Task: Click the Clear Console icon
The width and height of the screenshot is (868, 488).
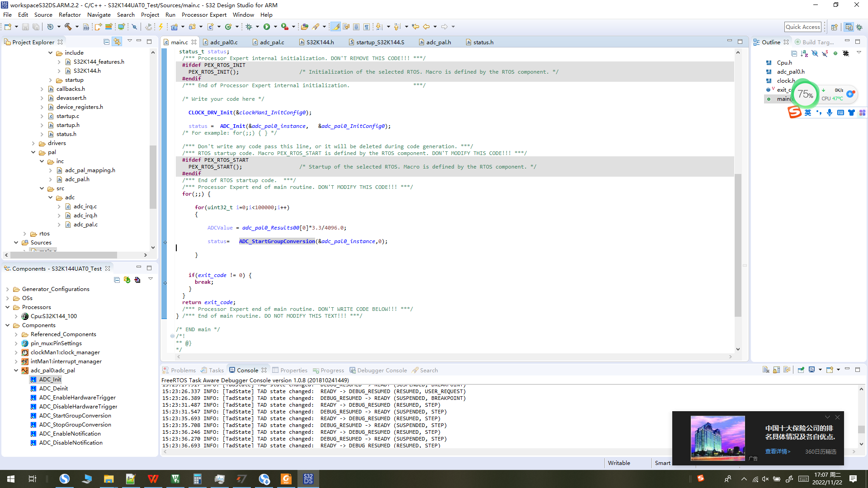Action: click(x=766, y=370)
